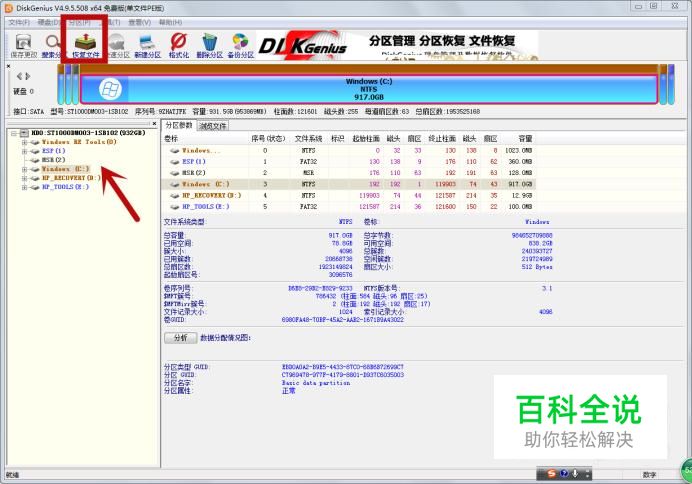Click drive icon beside Windows RE Tools(0) in tree

[x=35, y=142]
